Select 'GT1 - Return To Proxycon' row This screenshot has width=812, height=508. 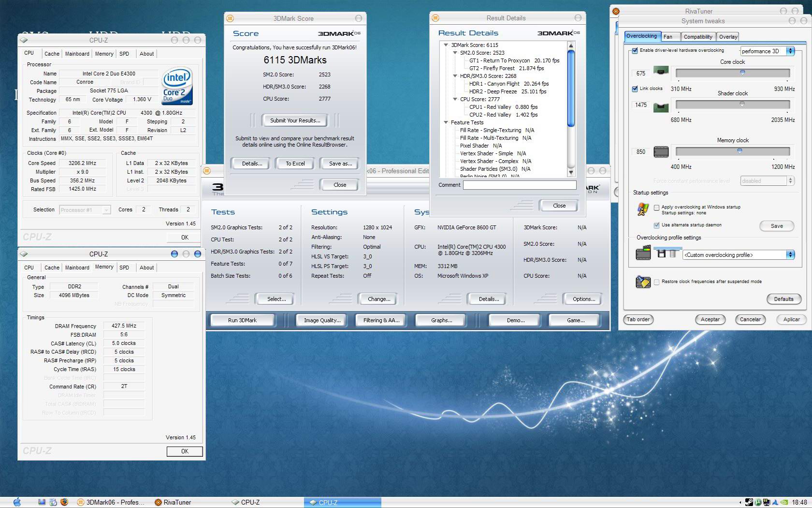tap(514, 60)
